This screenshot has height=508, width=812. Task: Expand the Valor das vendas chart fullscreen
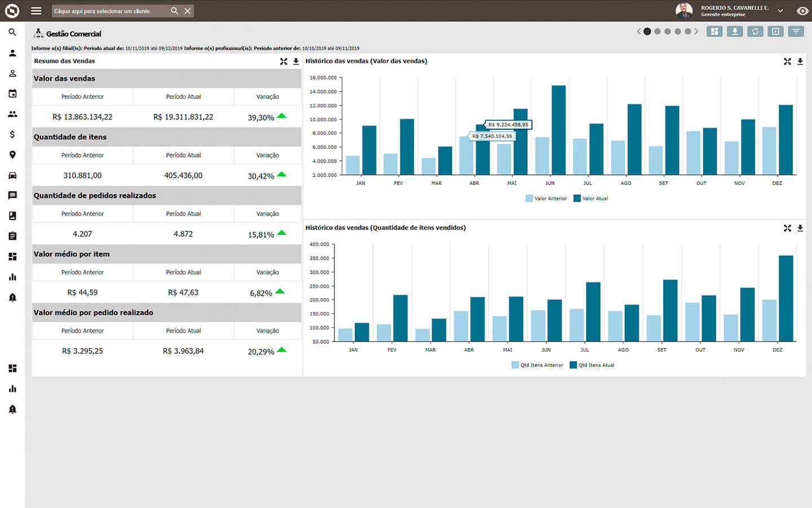pos(787,62)
